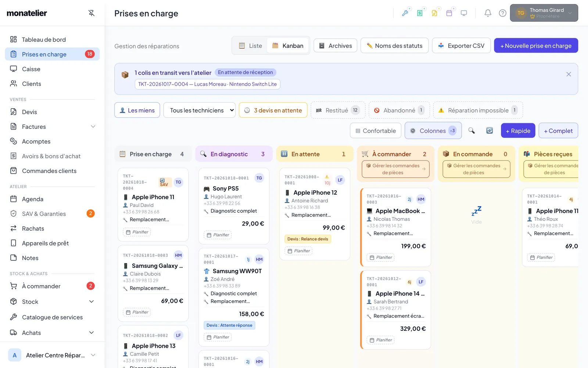Open the Apple iPhone 14 card
Image resolution: width=588 pixels, height=368 pixels.
pyautogui.click(x=395, y=310)
